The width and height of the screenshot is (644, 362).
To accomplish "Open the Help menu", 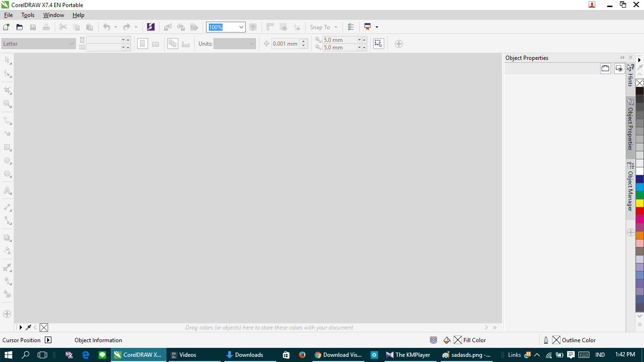I will tap(78, 15).
